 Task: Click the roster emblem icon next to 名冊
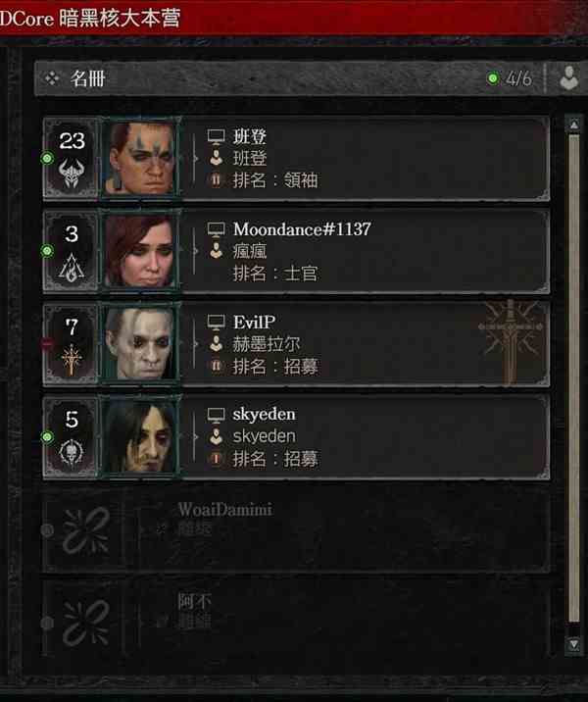tap(52, 78)
